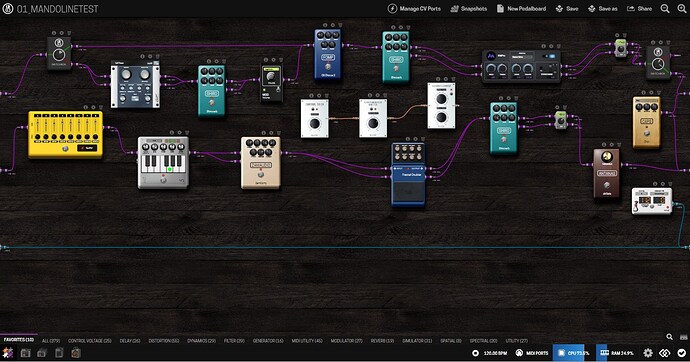The height and width of the screenshot is (362, 690).
Task: Open the 120.00 BPM transport dropdown
Action: [489, 353]
